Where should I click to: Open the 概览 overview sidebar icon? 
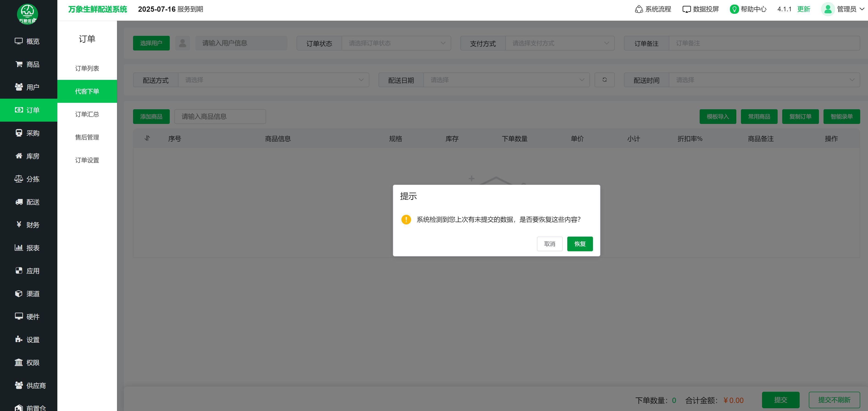pyautogui.click(x=19, y=41)
